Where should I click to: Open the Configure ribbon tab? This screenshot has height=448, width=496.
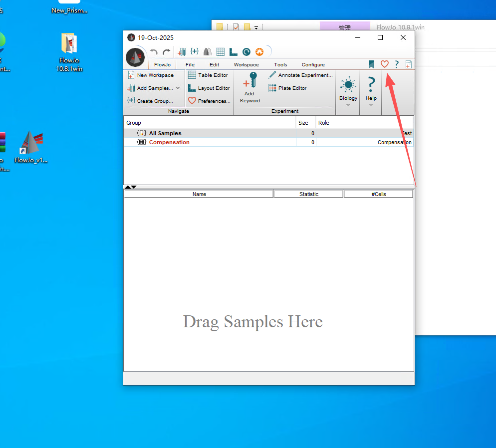coord(313,65)
